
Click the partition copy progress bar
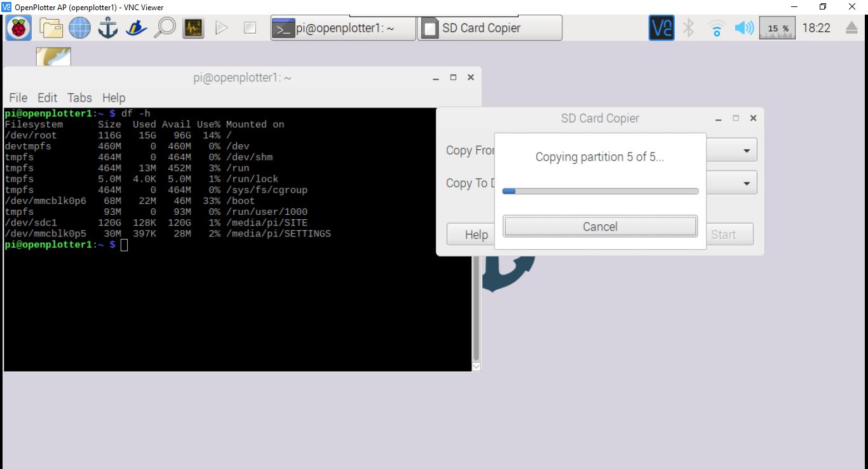click(x=599, y=191)
